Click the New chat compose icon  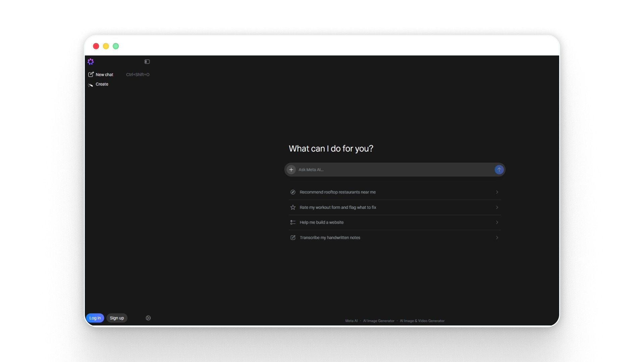pos(91,74)
